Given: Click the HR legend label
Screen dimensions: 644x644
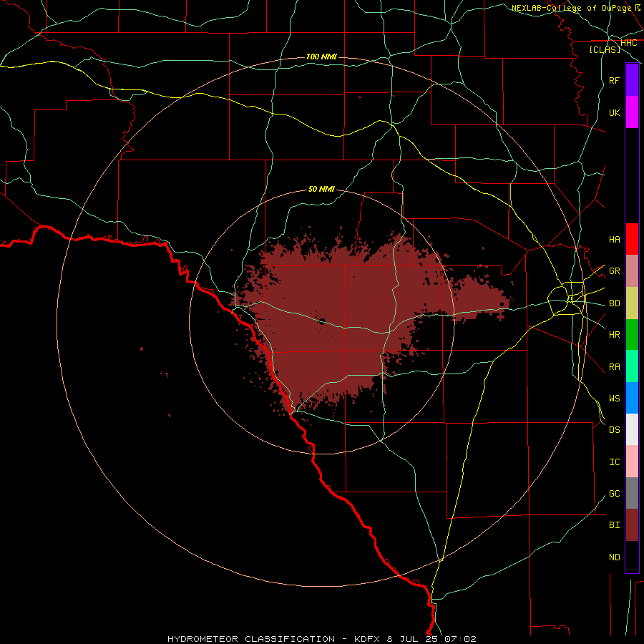Looking at the screenshot, I should pyautogui.click(x=614, y=335).
